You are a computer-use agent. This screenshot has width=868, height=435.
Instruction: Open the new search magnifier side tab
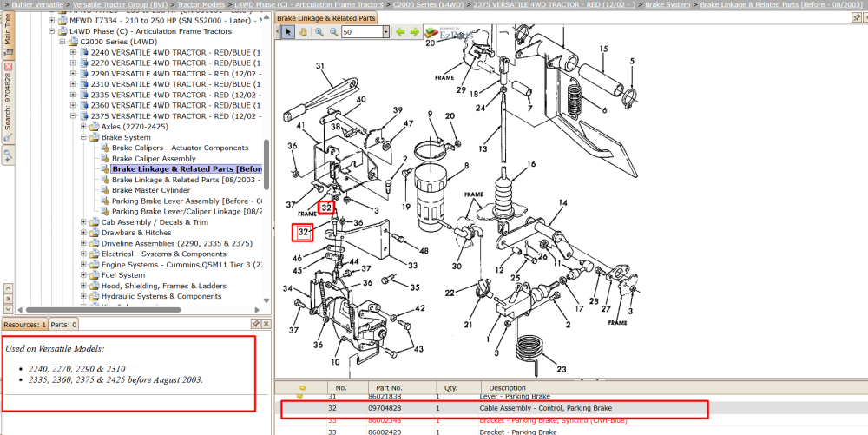pyautogui.click(x=9, y=156)
